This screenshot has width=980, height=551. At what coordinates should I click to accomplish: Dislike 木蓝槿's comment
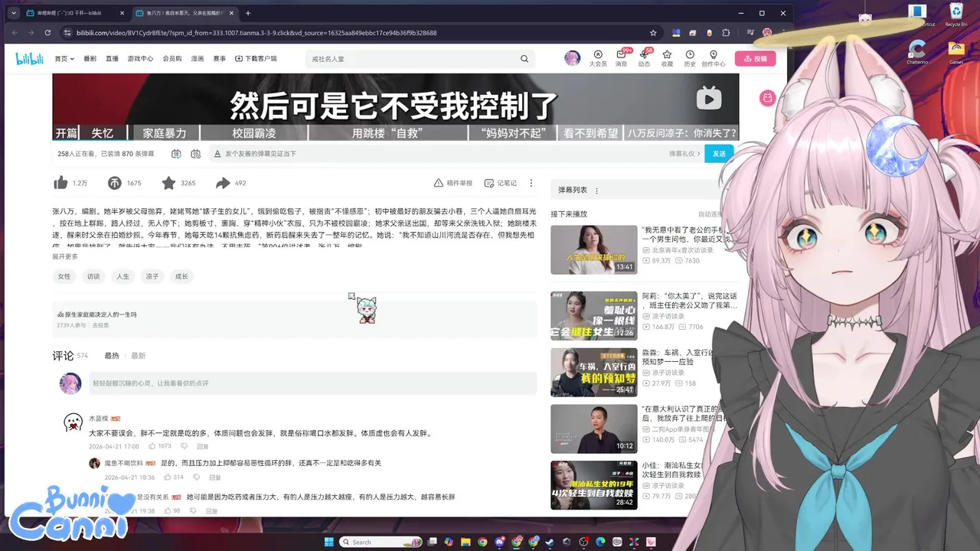[x=184, y=445]
